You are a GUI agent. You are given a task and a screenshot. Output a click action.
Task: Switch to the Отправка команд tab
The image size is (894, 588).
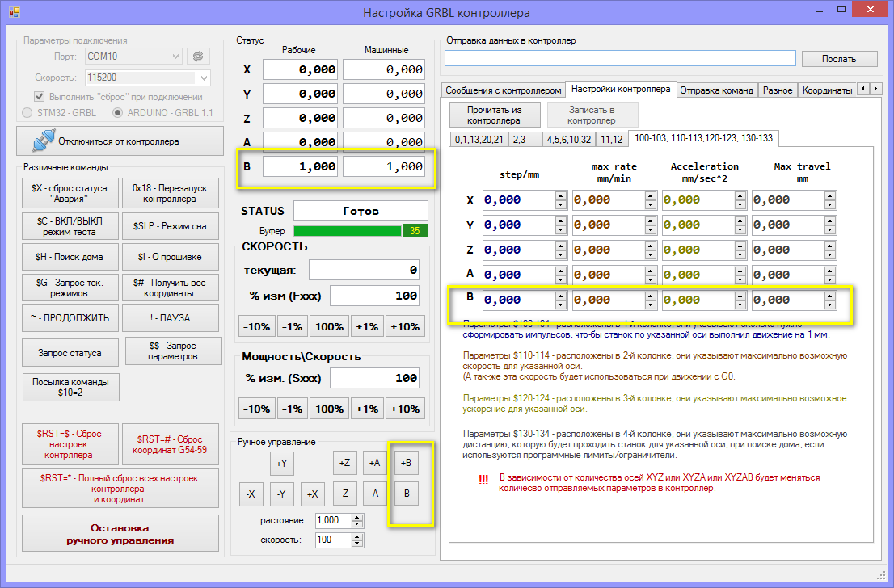[x=717, y=90]
